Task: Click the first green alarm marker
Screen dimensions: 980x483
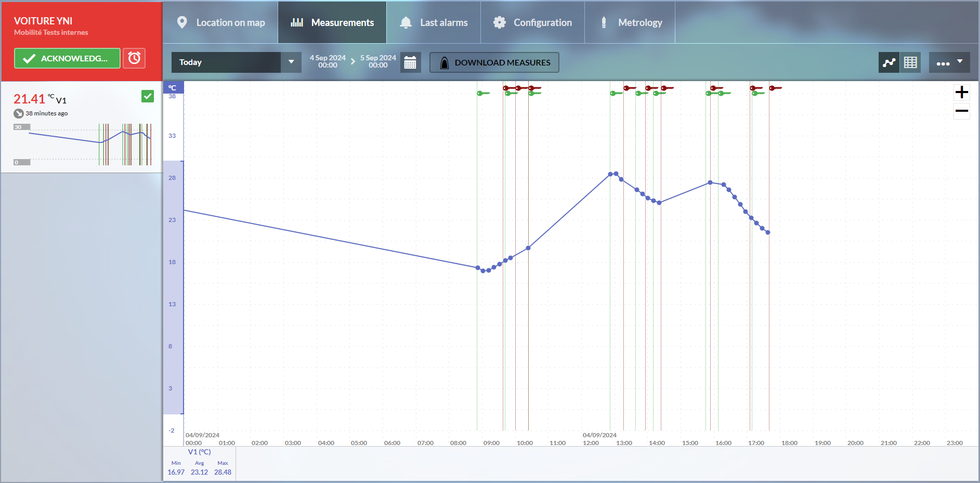Action: tap(482, 94)
